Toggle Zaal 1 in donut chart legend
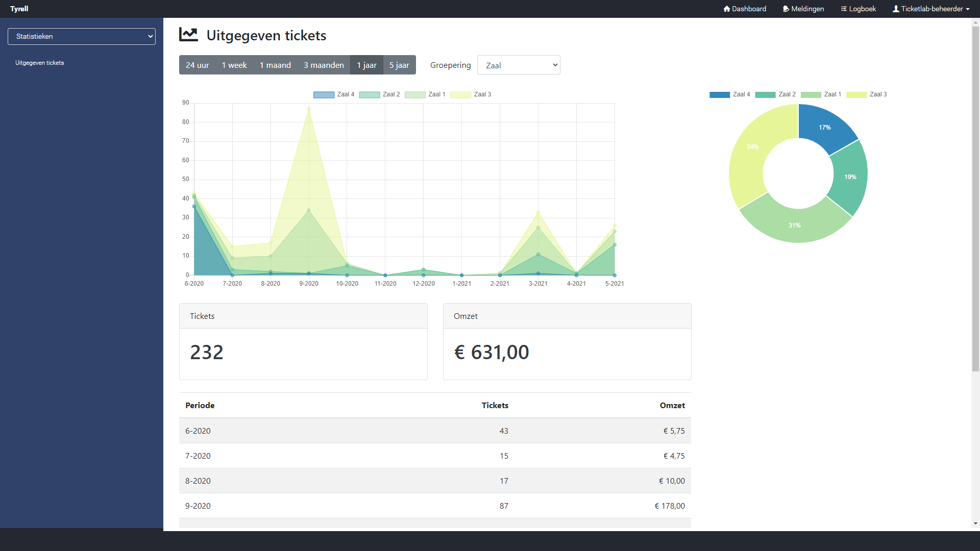The image size is (980, 551). (821, 94)
